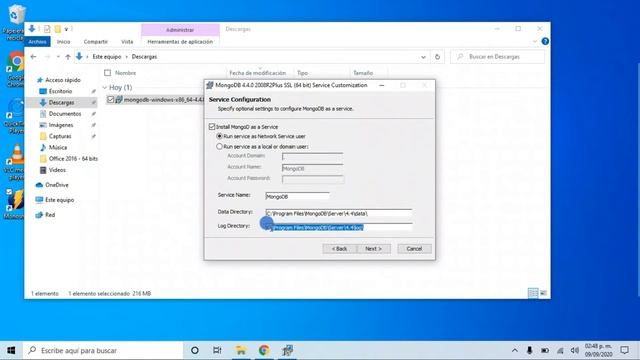Select Capturas folder in sidebar

pos(60,136)
